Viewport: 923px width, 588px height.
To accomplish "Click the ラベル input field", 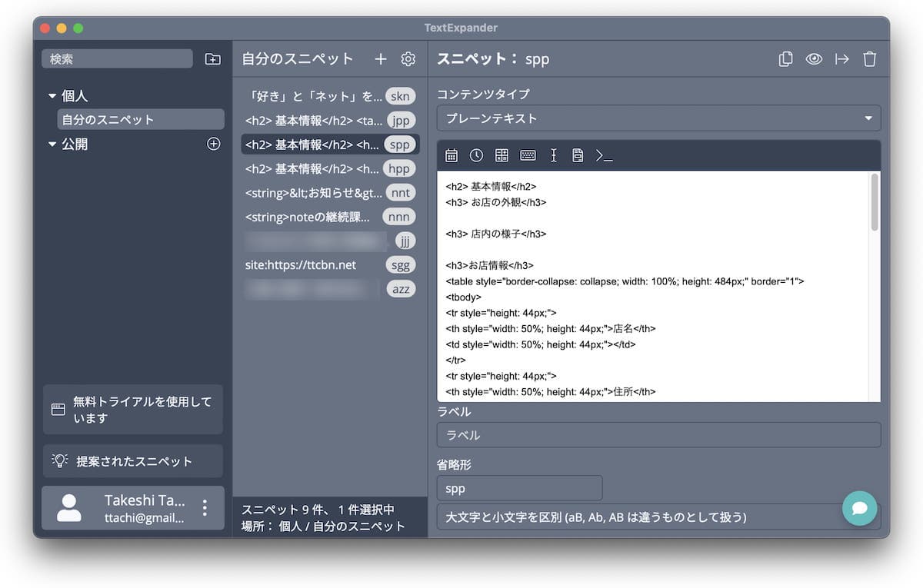I will (x=658, y=435).
